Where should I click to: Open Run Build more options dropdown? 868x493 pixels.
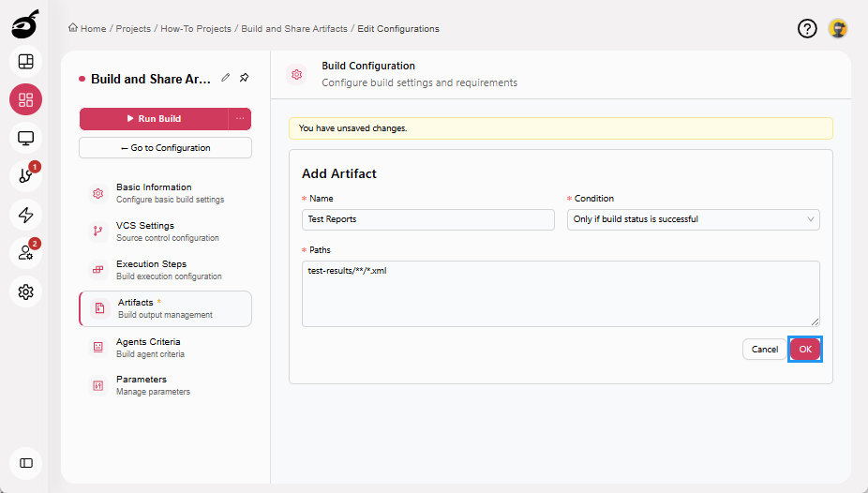point(240,118)
